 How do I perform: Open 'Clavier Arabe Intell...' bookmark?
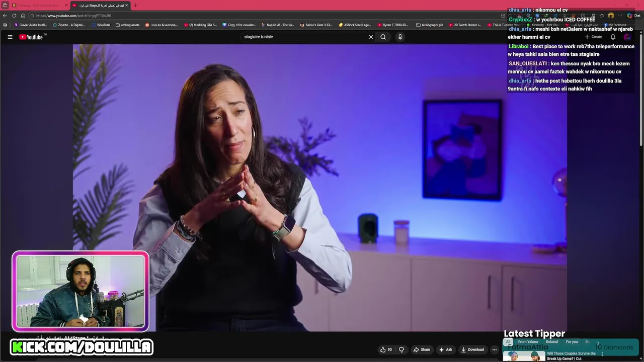30,25
